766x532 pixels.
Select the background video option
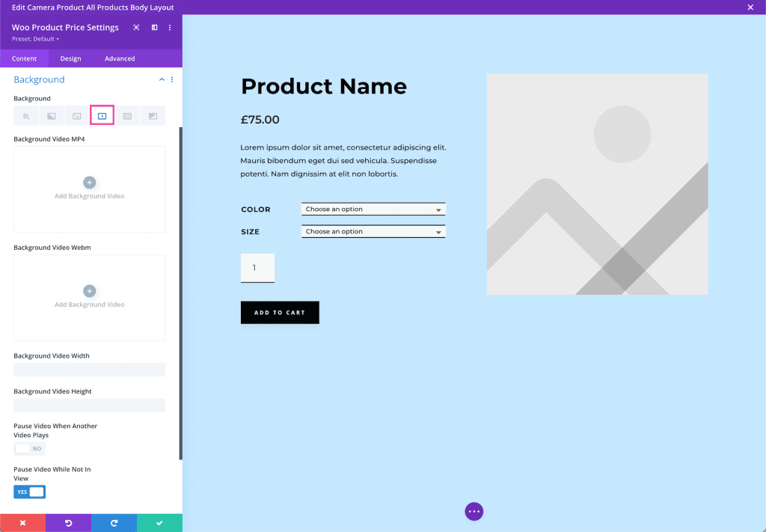[102, 115]
